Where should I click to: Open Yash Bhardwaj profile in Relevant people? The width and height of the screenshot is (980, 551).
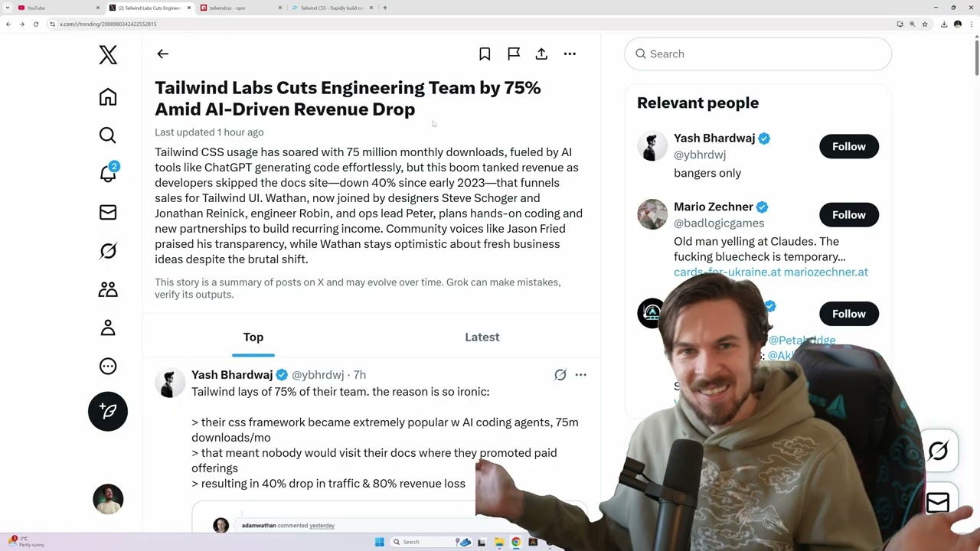pos(714,138)
